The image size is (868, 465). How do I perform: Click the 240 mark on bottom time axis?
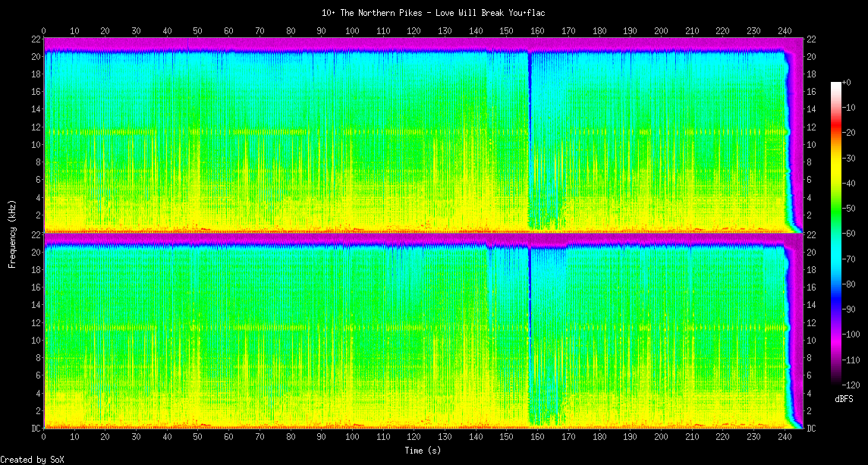[784, 435]
